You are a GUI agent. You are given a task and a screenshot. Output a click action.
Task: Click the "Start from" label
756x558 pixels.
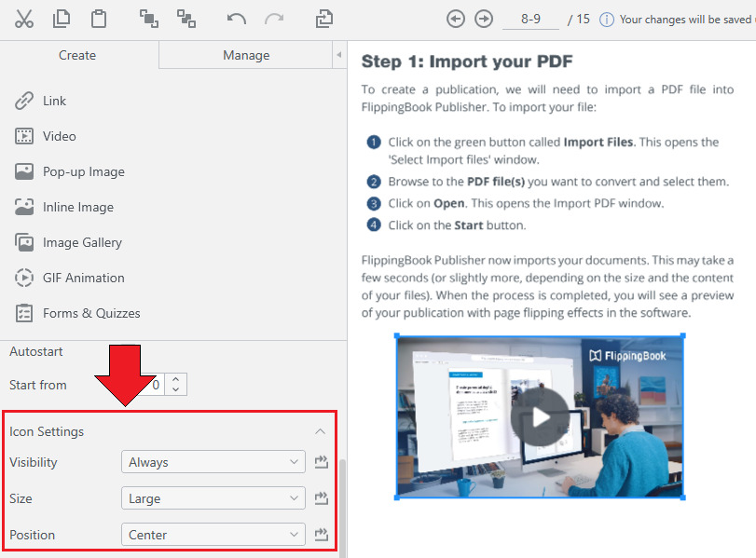pos(38,385)
